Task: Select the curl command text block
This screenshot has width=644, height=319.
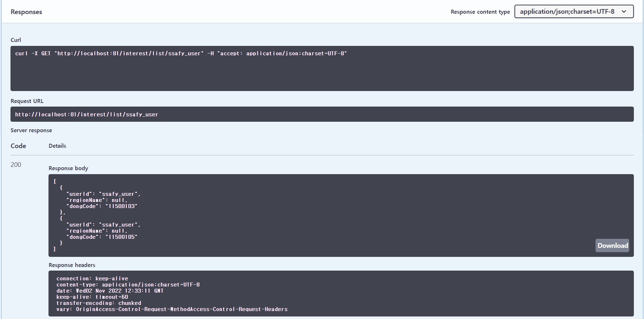Action: pyautogui.click(x=322, y=68)
